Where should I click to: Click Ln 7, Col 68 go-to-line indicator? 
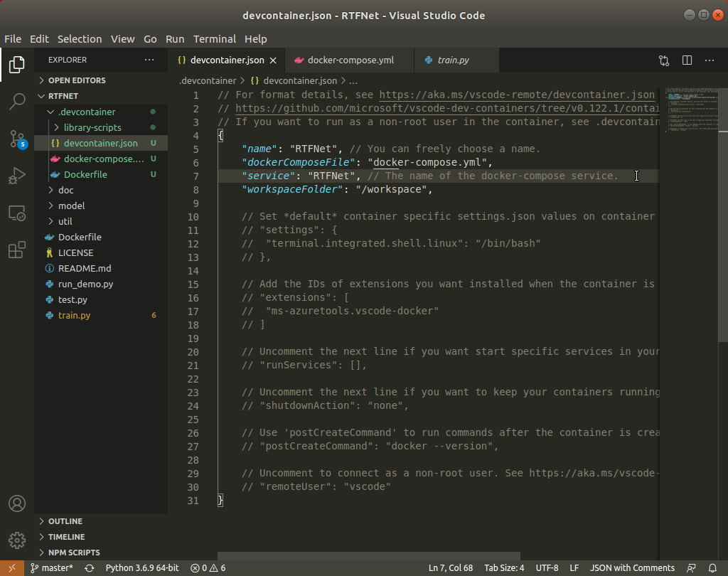tap(450, 568)
